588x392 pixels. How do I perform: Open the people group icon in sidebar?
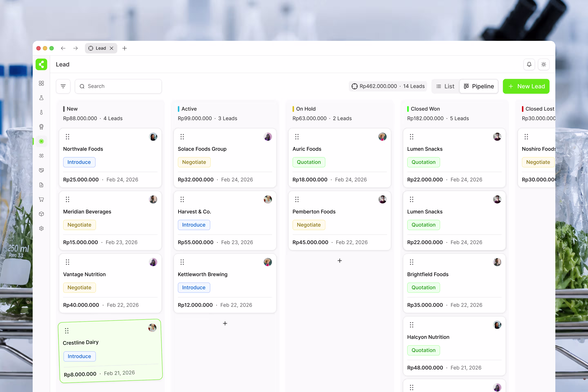pos(41,156)
